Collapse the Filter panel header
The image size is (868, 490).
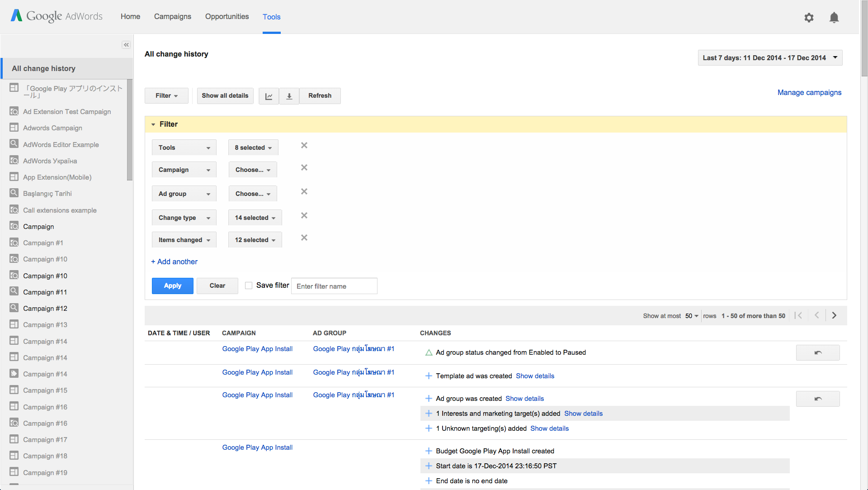154,124
